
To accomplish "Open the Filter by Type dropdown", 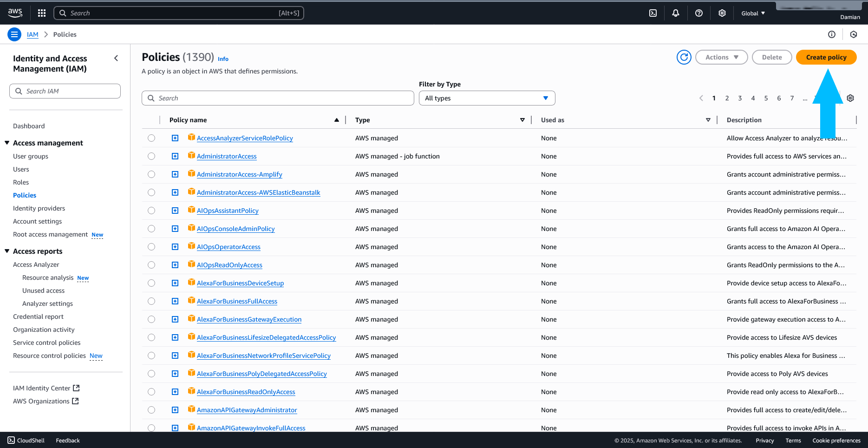I will click(487, 98).
